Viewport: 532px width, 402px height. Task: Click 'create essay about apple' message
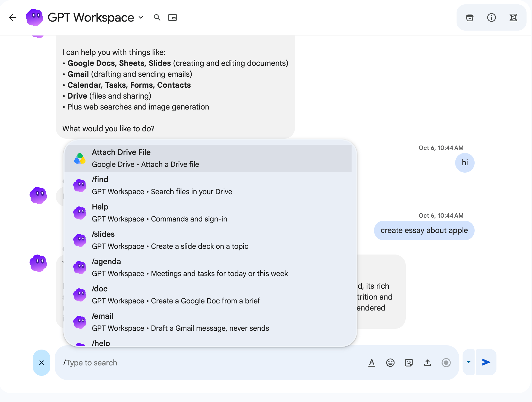[x=424, y=230]
